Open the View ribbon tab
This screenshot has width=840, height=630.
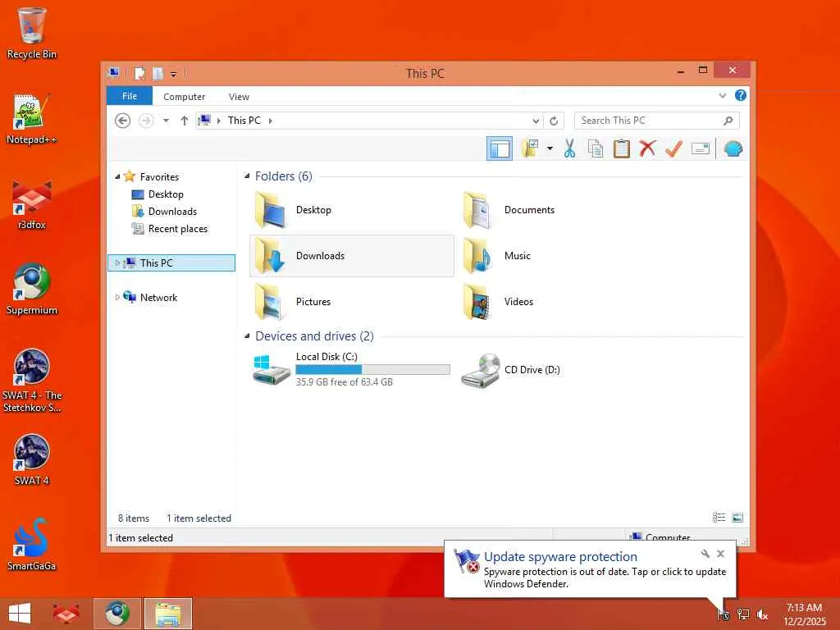pos(239,97)
